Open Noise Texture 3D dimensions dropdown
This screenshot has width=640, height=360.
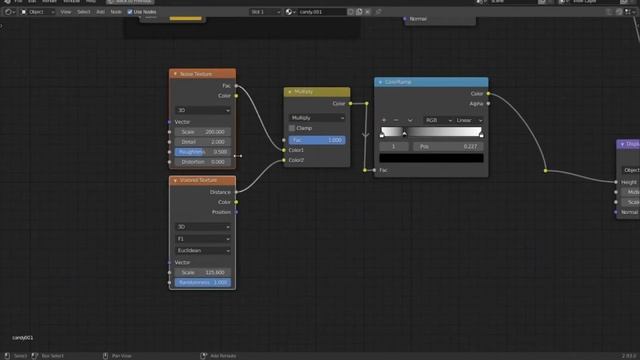203,110
